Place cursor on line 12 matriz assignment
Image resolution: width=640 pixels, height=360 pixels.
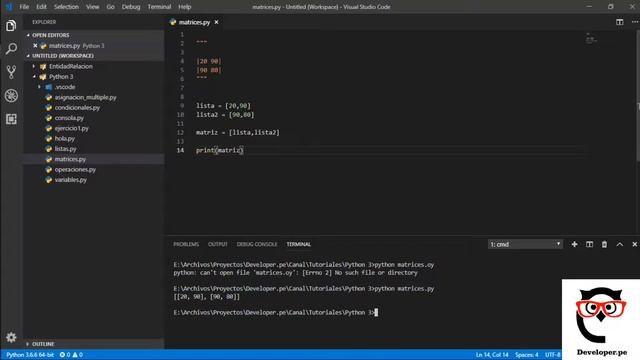[x=238, y=133]
